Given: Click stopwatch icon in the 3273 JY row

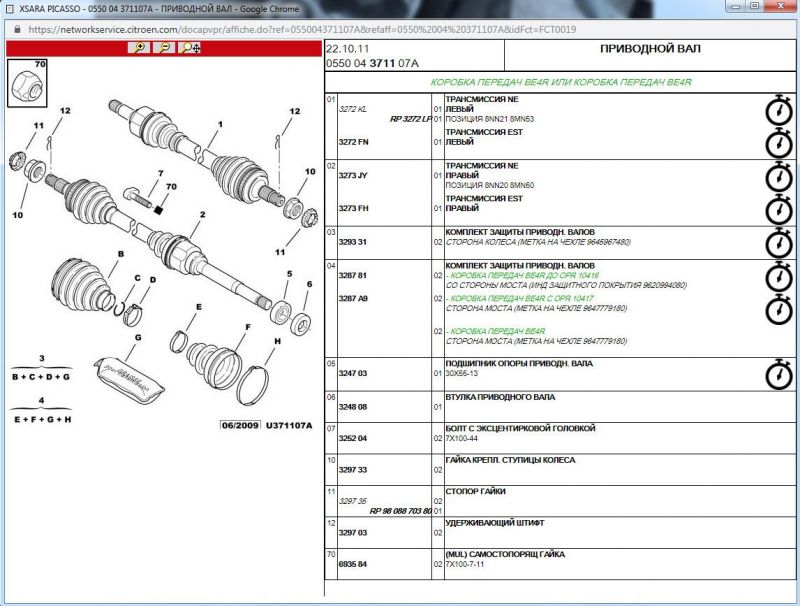Looking at the screenshot, I should pyautogui.click(x=778, y=176).
